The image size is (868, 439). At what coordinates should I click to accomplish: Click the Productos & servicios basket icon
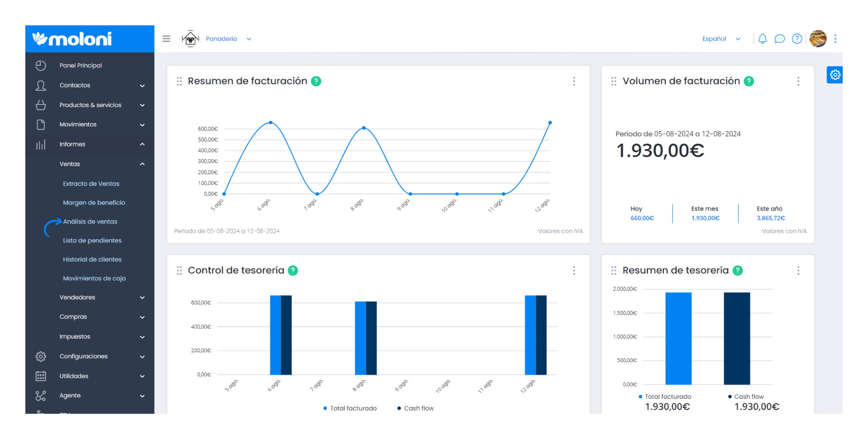click(41, 105)
